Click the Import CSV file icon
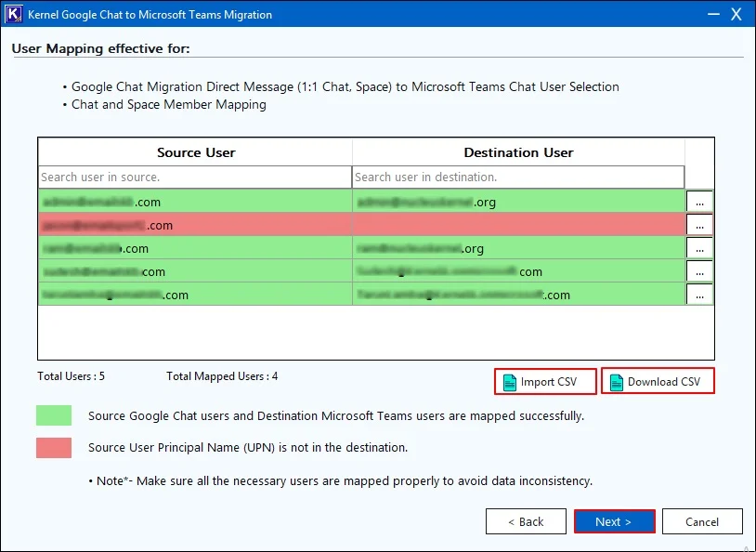 click(x=510, y=382)
